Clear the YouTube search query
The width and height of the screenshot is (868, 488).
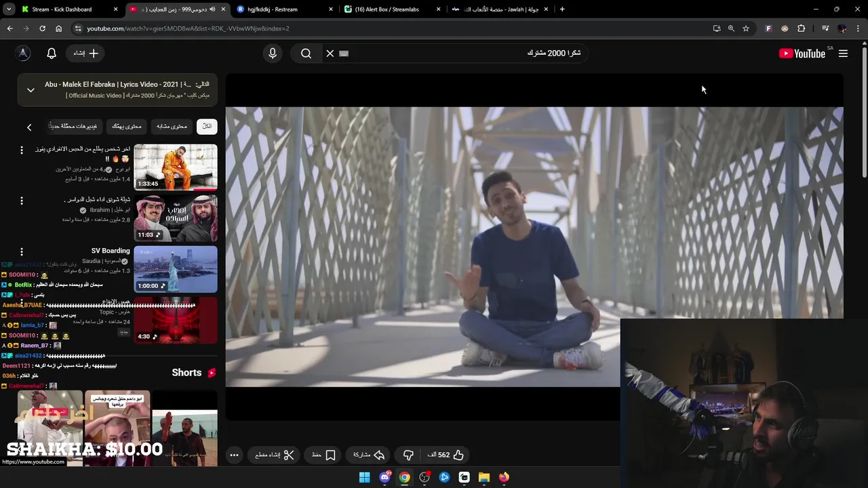point(330,54)
